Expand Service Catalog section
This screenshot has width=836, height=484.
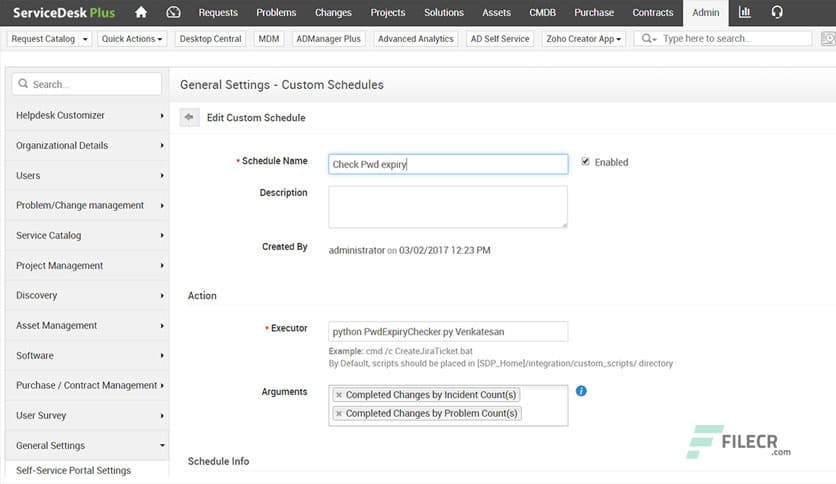(87, 236)
